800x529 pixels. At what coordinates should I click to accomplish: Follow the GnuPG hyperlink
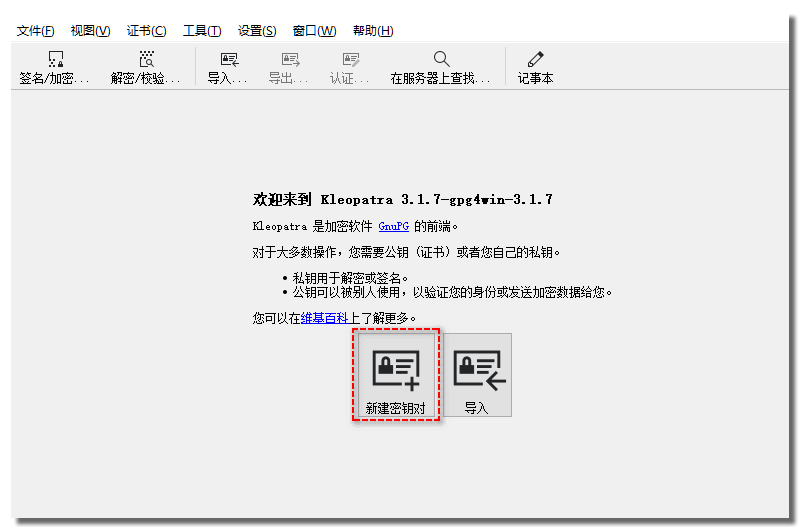[393, 226]
